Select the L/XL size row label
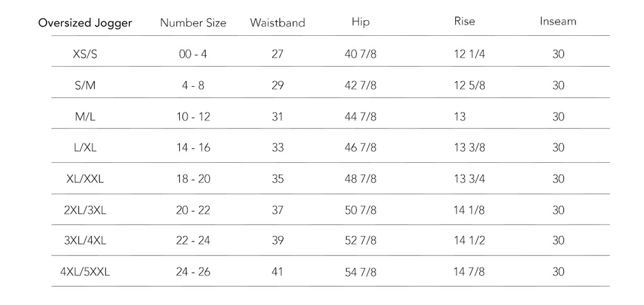The image size is (644, 305). [85, 148]
